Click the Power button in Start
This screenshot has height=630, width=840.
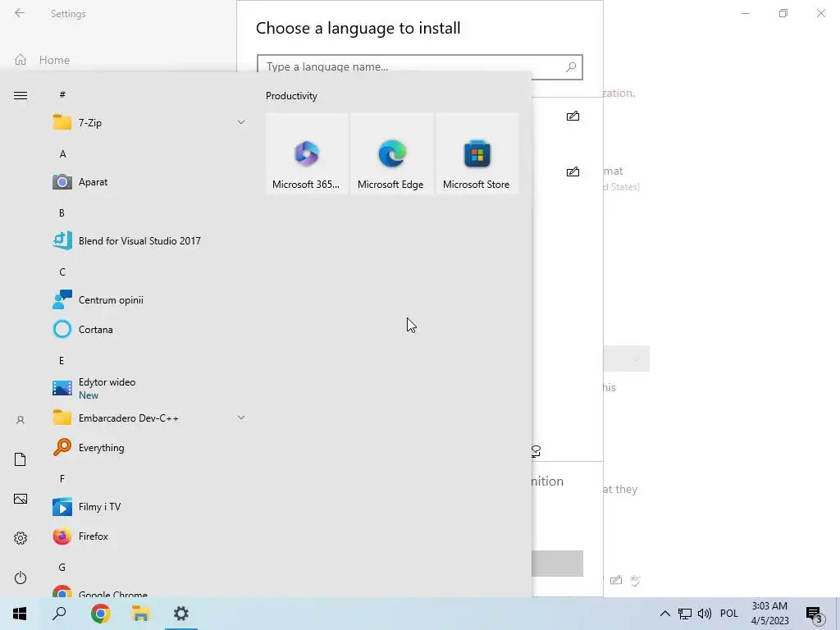point(21,577)
